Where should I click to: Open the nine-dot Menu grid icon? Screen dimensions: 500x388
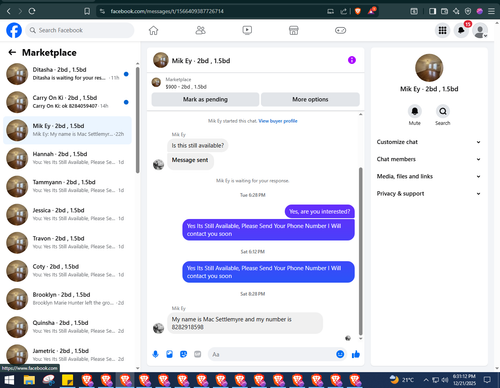point(442,30)
